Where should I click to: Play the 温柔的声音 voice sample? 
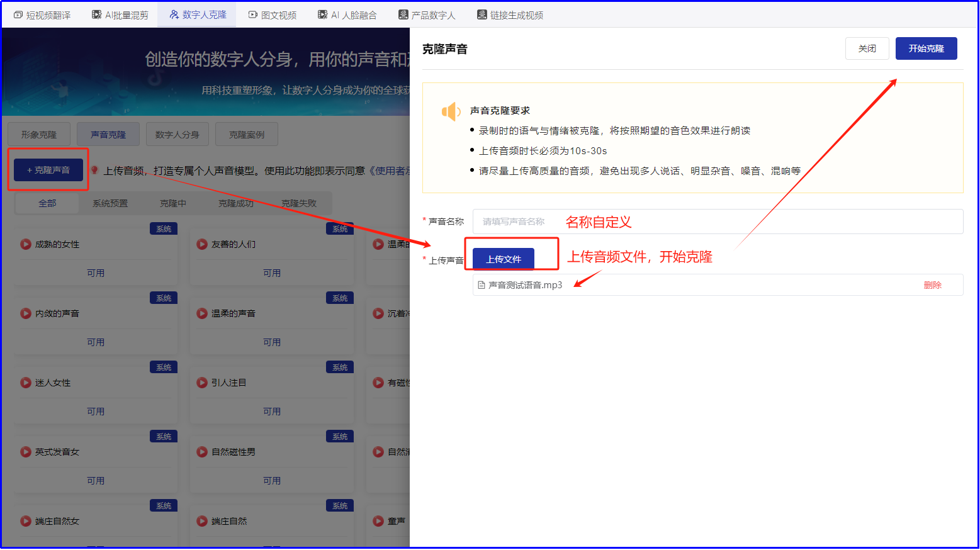[x=201, y=313]
